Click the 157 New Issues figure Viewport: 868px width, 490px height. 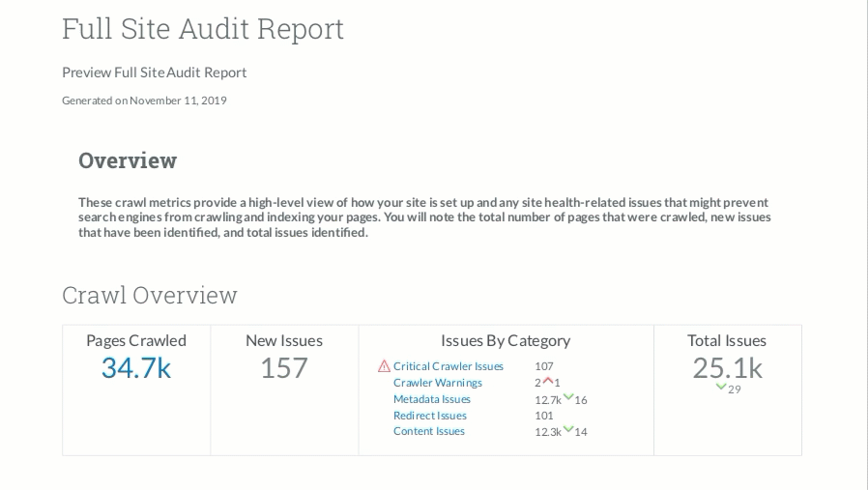(284, 368)
